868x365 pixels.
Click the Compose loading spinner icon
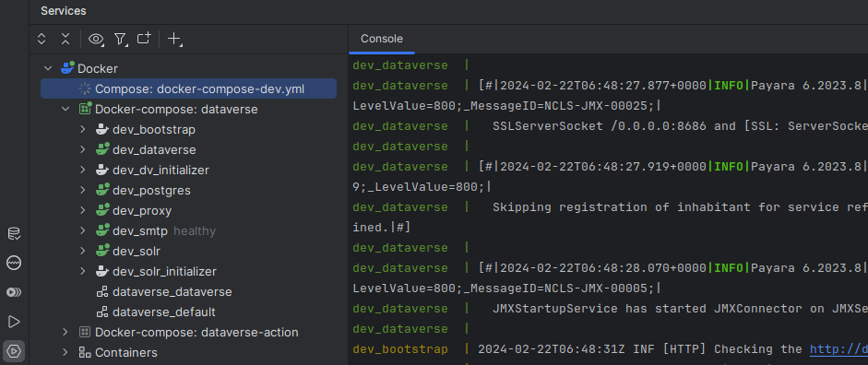tap(85, 88)
